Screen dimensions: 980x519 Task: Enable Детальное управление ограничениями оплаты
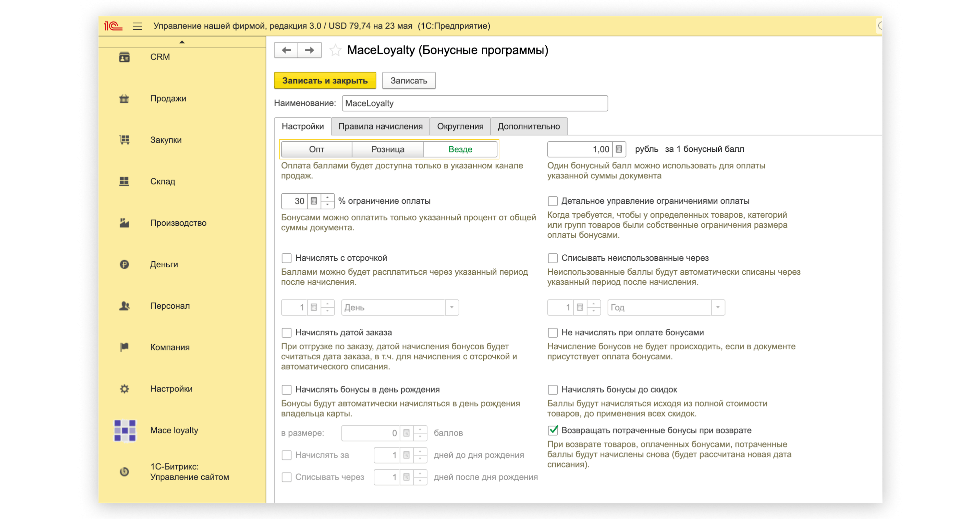tap(553, 201)
